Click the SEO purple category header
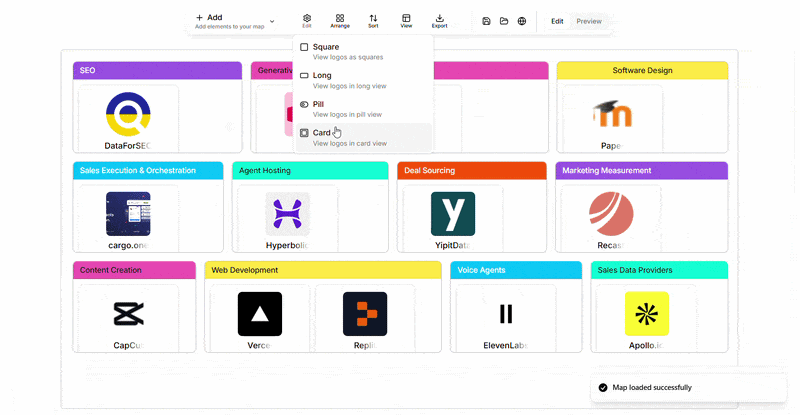 [x=157, y=70]
